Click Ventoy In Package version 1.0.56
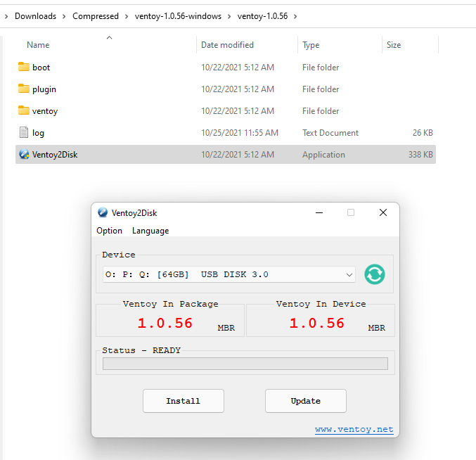476x460 pixels. (x=165, y=323)
